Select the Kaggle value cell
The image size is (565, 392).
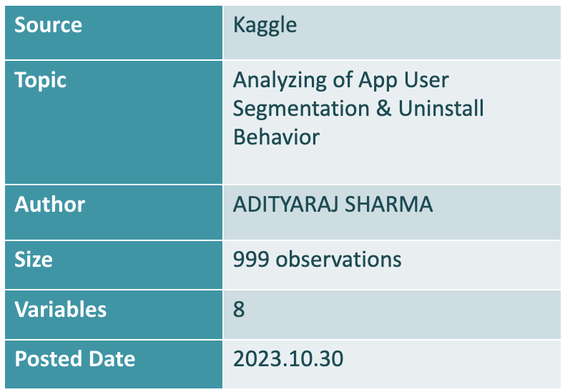265,26
